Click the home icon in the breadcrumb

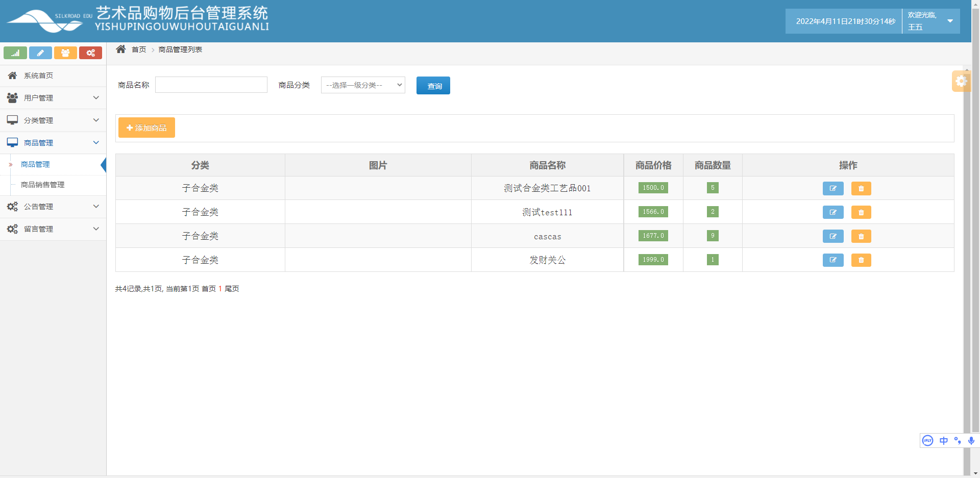(x=121, y=49)
